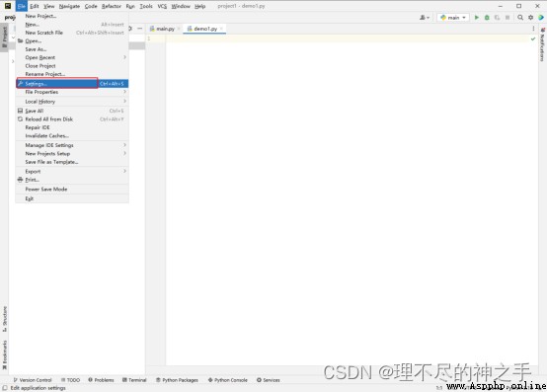This screenshot has height=392, width=547.
Task: Expand the Open Recent submenu
Action: click(x=72, y=57)
